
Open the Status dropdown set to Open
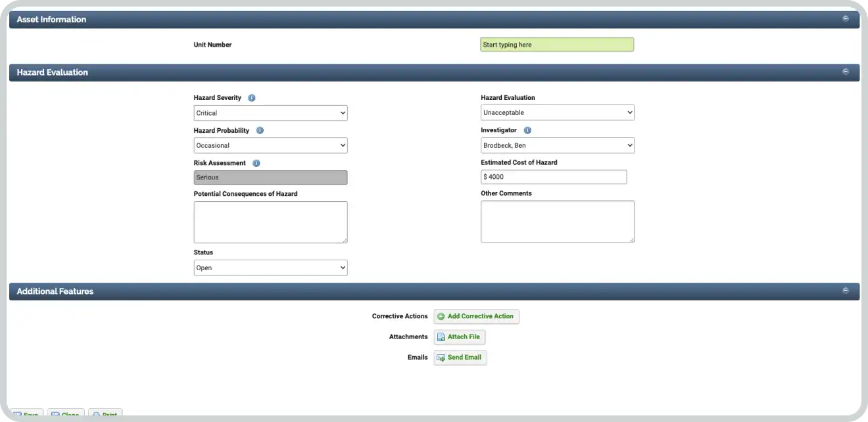[x=270, y=268]
